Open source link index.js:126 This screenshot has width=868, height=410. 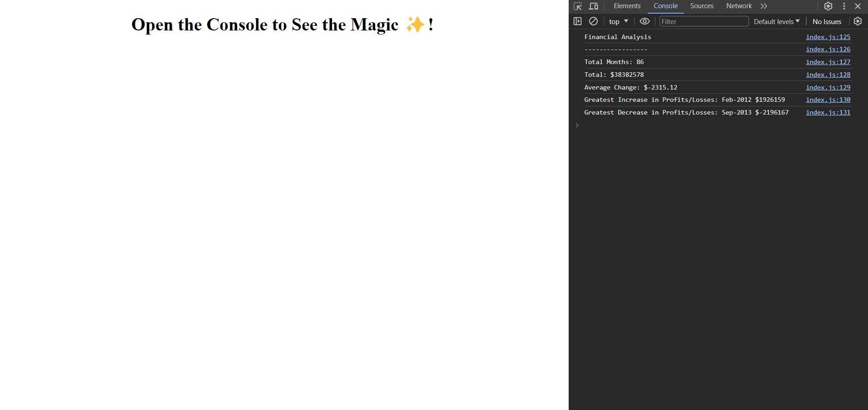tap(828, 49)
